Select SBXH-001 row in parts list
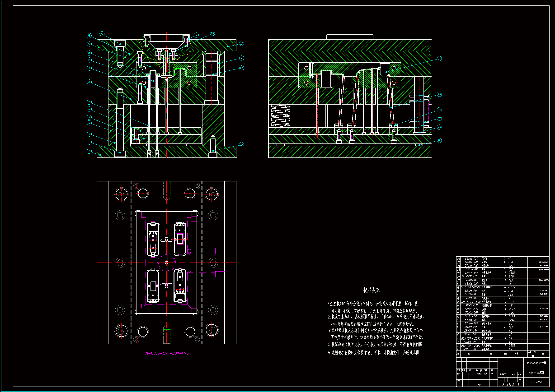 (470, 349)
